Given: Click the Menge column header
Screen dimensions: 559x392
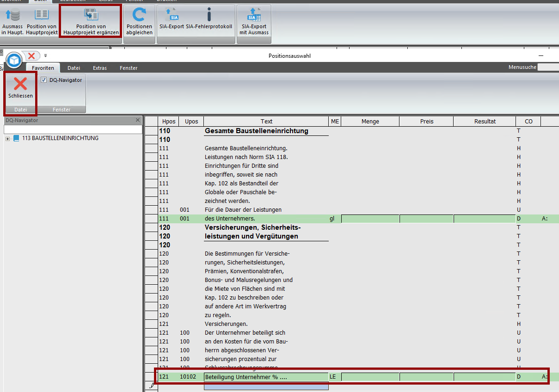Looking at the screenshot, I should (370, 122).
